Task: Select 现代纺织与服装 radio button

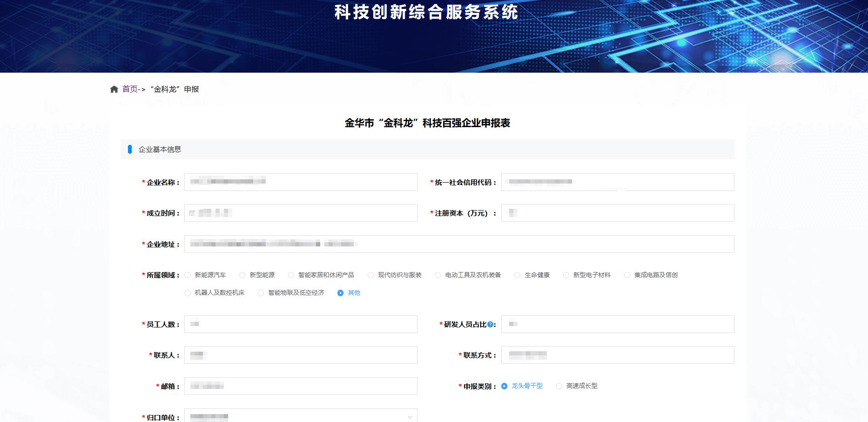Action: 371,275
